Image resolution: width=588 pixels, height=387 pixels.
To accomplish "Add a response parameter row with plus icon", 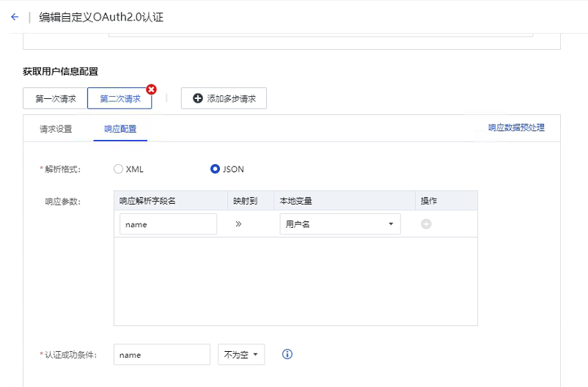I will [x=426, y=224].
